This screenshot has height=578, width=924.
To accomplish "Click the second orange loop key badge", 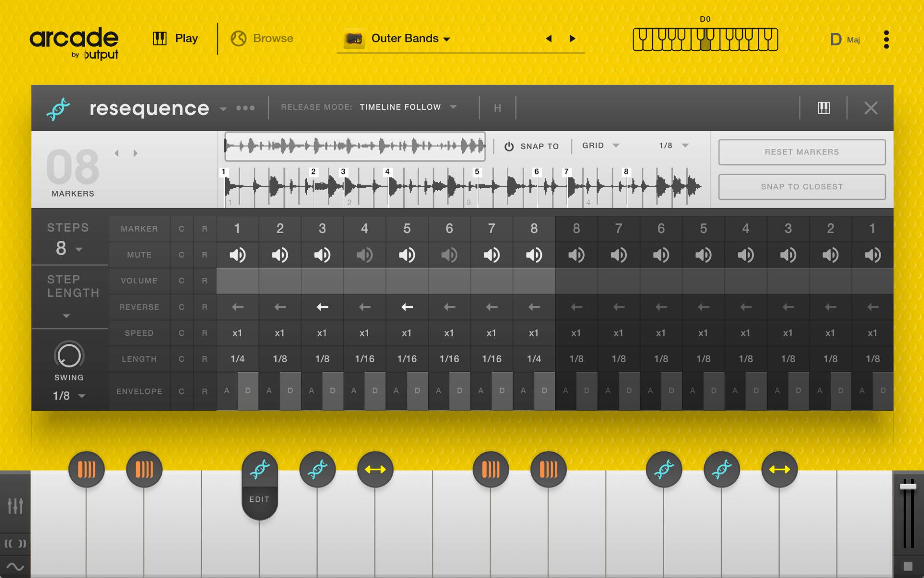I will click(x=144, y=469).
